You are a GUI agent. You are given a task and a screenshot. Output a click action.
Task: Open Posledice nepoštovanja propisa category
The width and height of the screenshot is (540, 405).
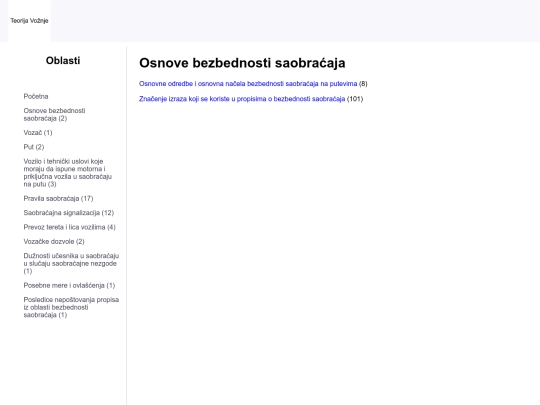point(71,307)
